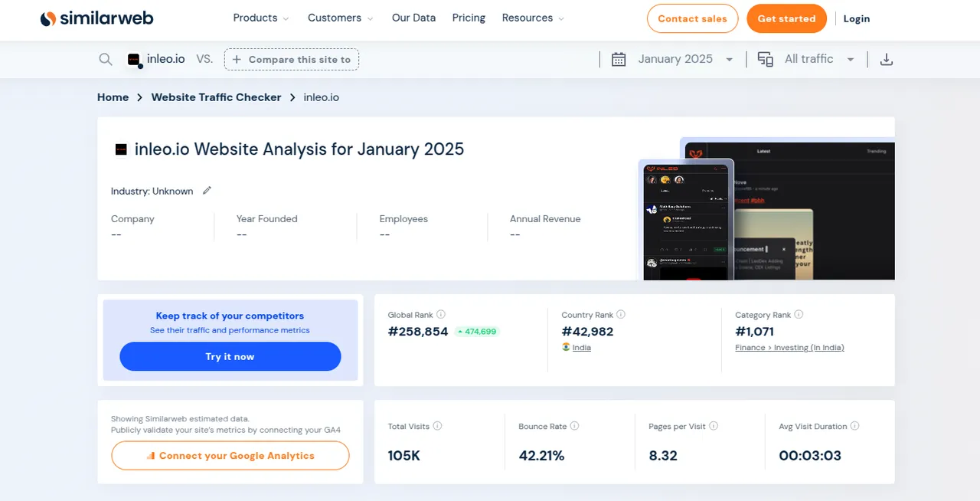The image size is (980, 501).
Task: Click the 00:03:03 visit duration value
Action: [810, 456]
